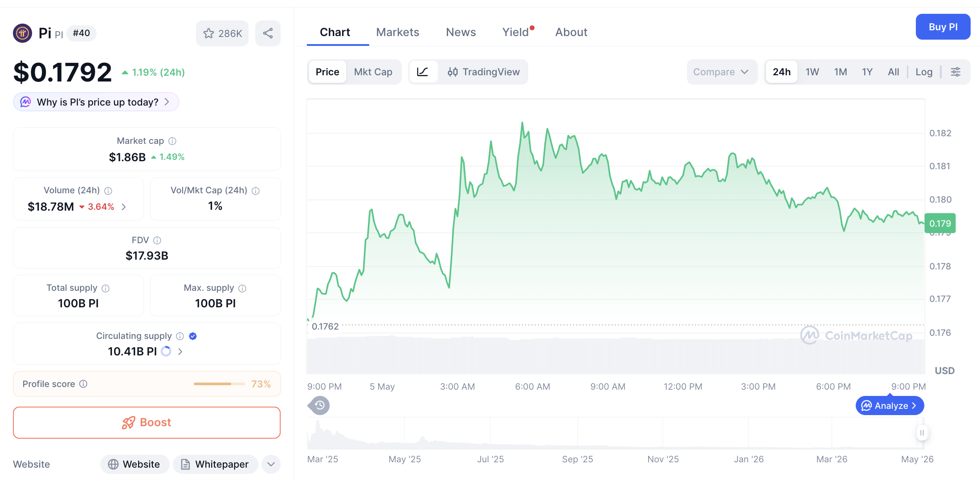Screen dimensions: 980x481
Task: Expand Circulating supply details chevron
Action: tap(180, 351)
